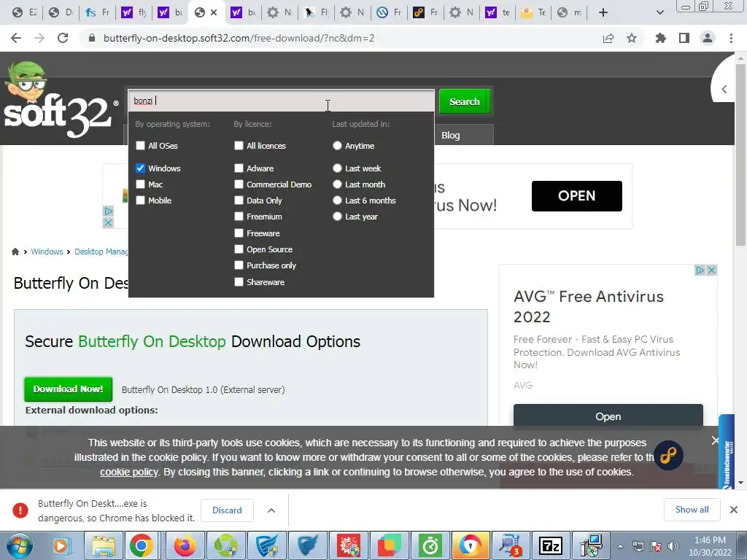
Task: Open the cookie policy link
Action: (x=128, y=472)
